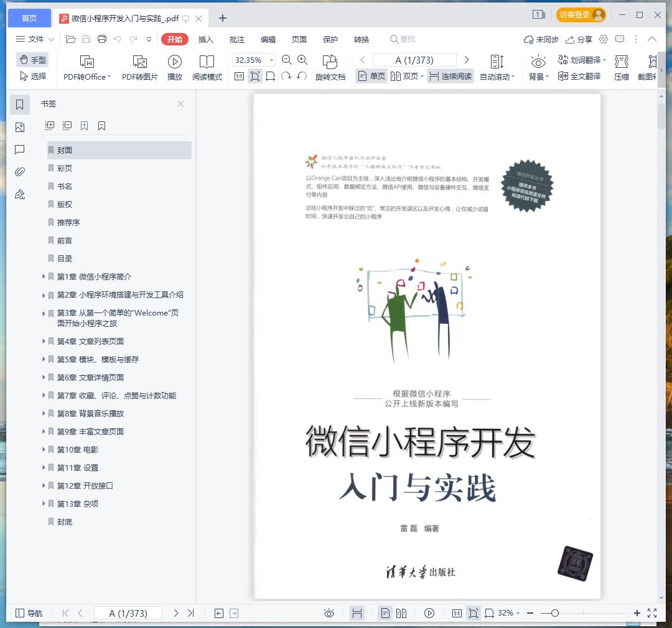Open the 文件 file menu

(35, 39)
